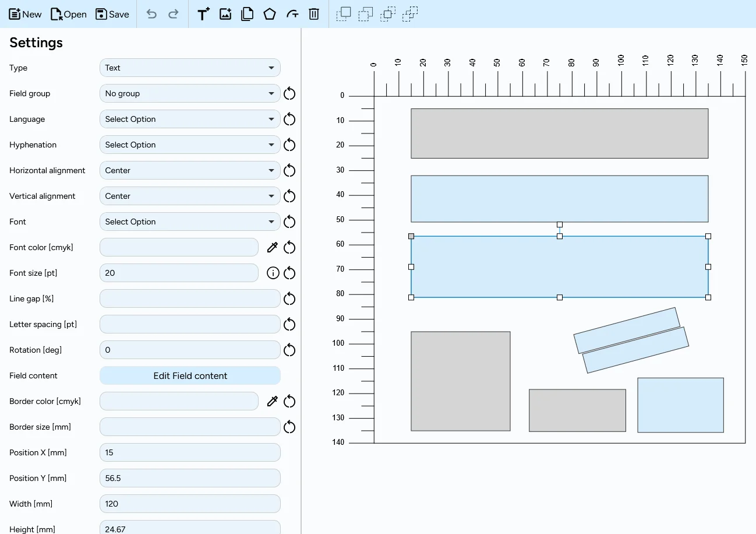Reset the Field group setting

click(289, 94)
